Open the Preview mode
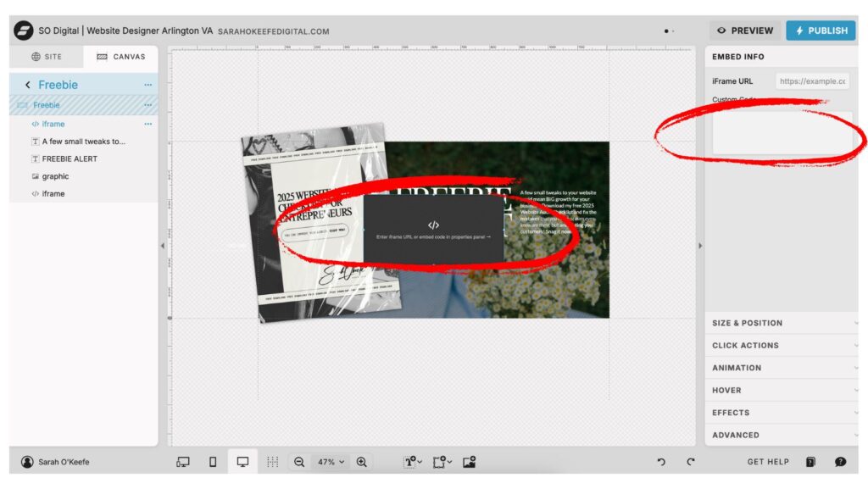Image resolution: width=868 pixels, height=489 pixels. pos(745,31)
